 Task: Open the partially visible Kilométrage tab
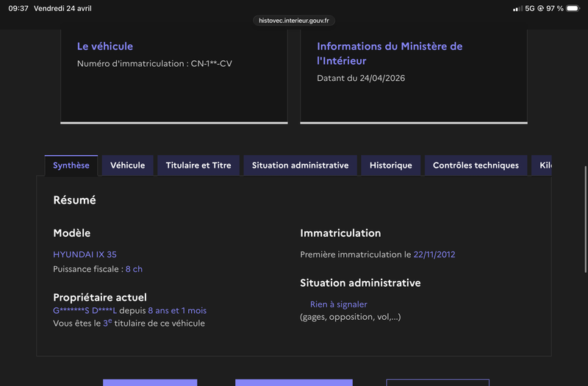(x=542, y=165)
